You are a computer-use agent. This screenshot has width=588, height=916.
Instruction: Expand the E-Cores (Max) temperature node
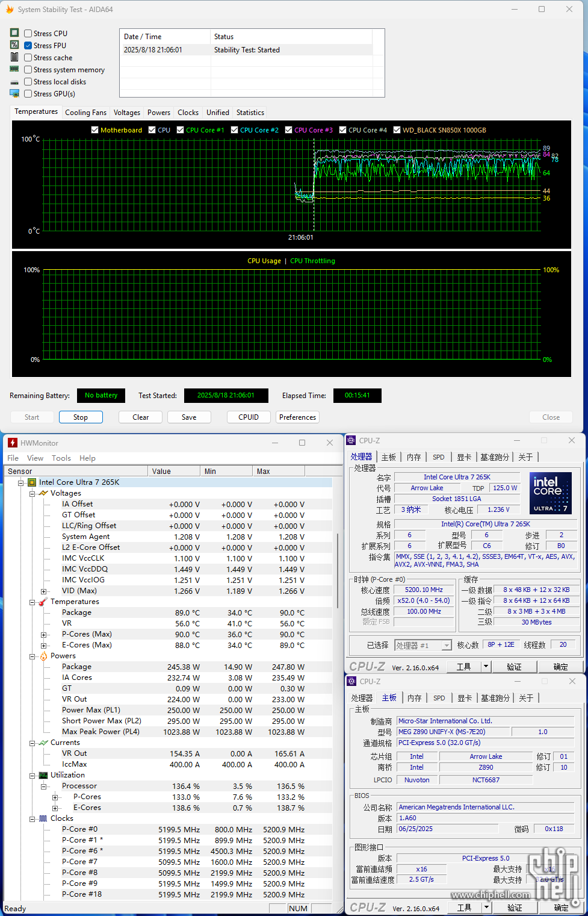click(x=43, y=646)
